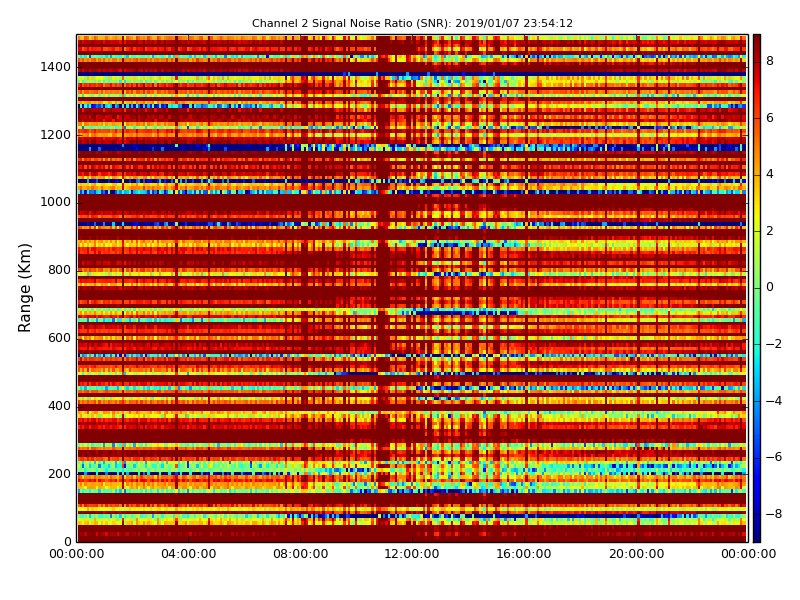800x600 pixels.
Task: Click the chart title "Channel 2 Signal Noise Ratio"
Action: (412, 23)
